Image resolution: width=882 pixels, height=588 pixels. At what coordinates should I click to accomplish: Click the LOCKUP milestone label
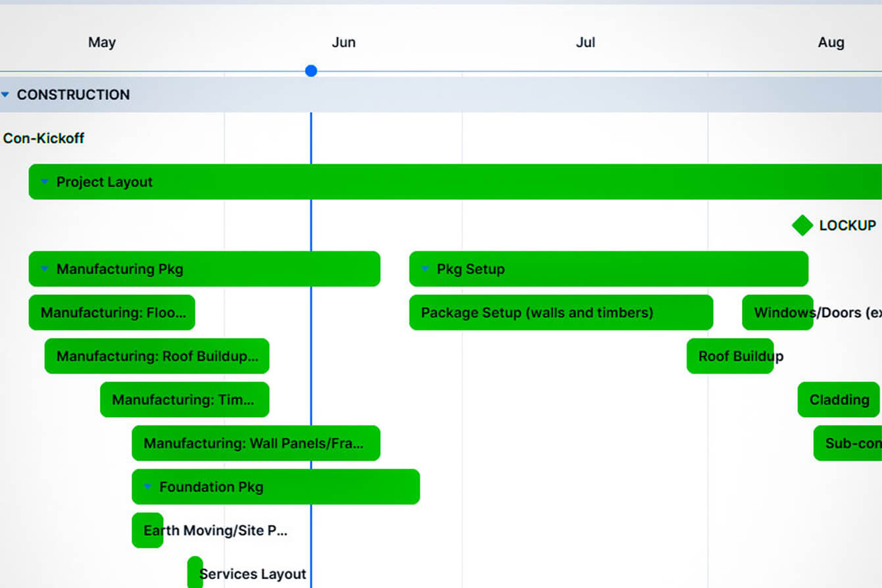click(x=847, y=226)
